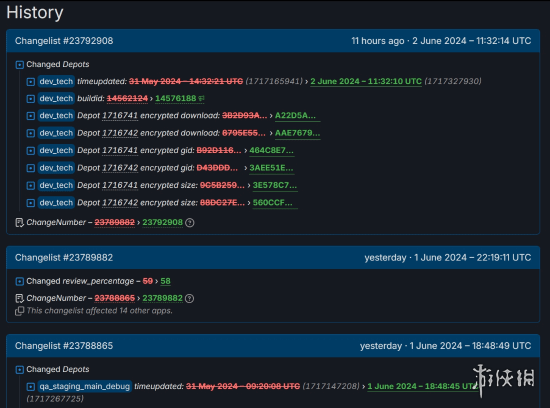550x408 pixels.
Task: Open old ChangeNumber 23788865 link
Action: coord(114,298)
